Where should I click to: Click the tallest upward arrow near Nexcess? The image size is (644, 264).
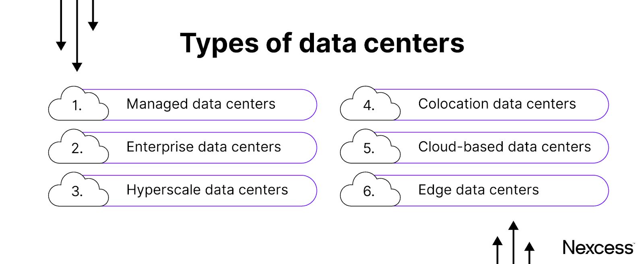point(514,242)
